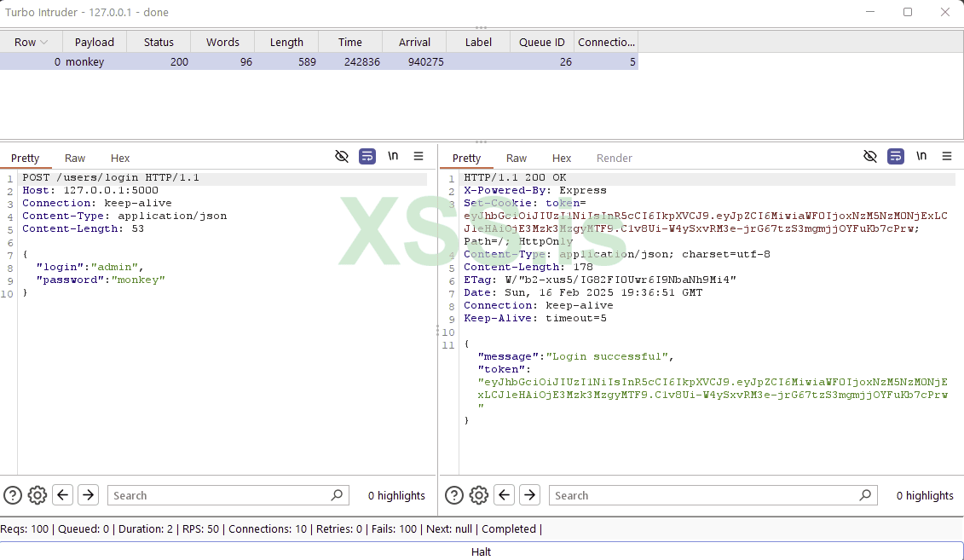Click request panel 0 highlights label
The image size is (964, 560).
tap(396, 495)
